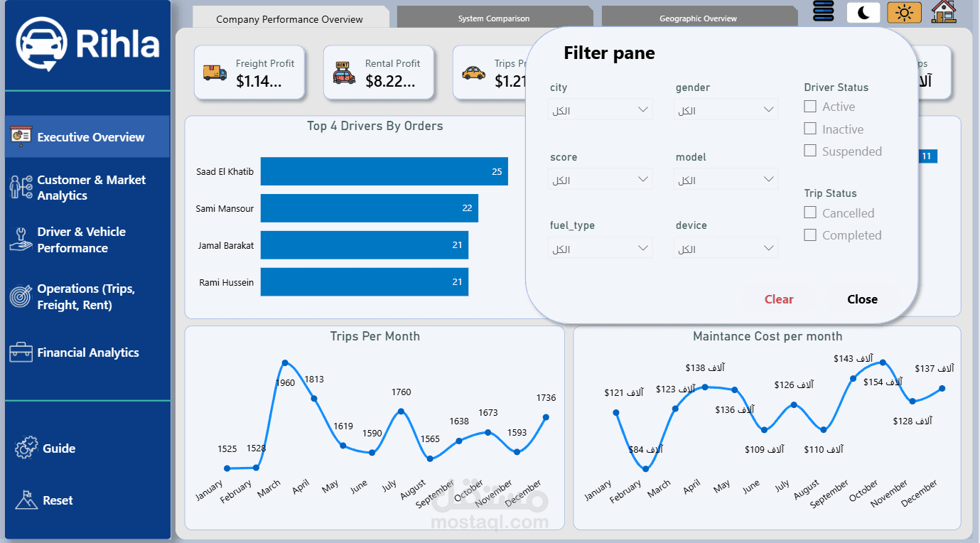Select Saad El Khatib bar
Viewport: 980px width, 543px height.
pos(384,171)
